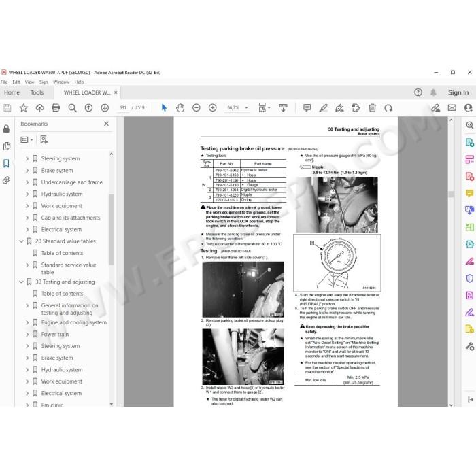Switch to the Tools tab
476x476 pixels.
(x=37, y=92)
